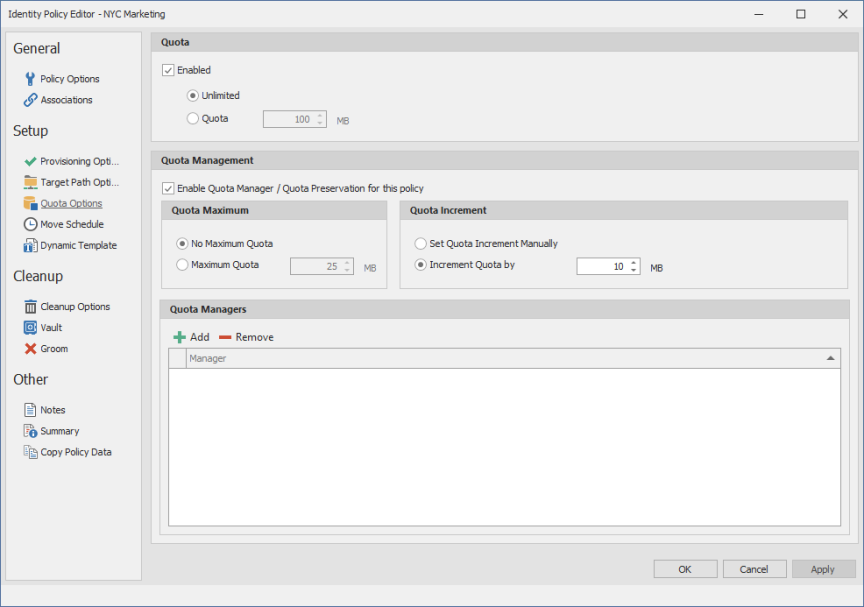Uncheck the Quota Enabled checkbox
864x607 pixels.
coord(168,70)
